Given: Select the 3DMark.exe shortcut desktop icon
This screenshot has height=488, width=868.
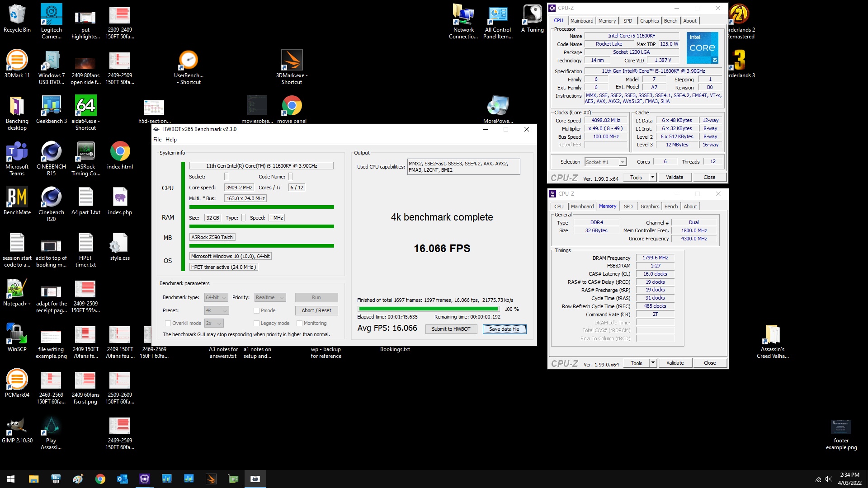Looking at the screenshot, I should (x=292, y=67).
